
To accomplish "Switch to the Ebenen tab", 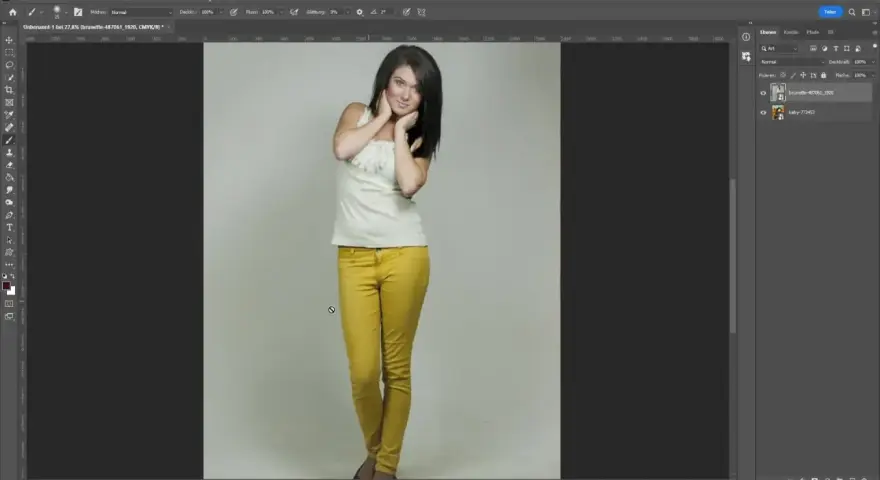I will [768, 32].
